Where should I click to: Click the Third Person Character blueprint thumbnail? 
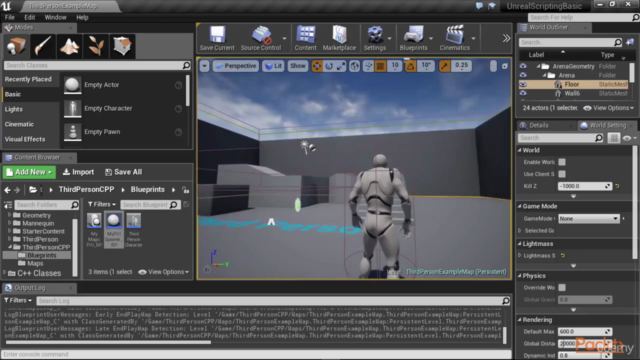[133, 229]
